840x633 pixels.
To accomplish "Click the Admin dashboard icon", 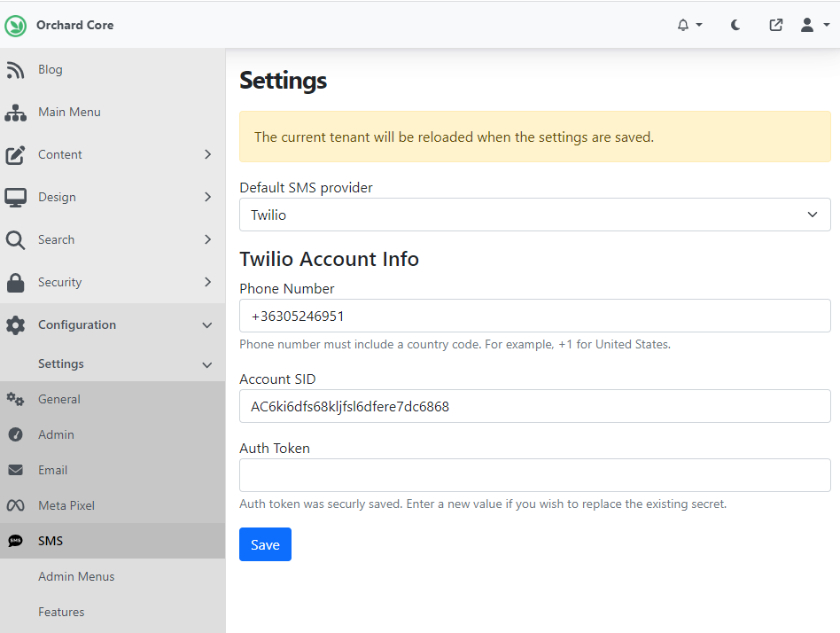I will 16,434.
